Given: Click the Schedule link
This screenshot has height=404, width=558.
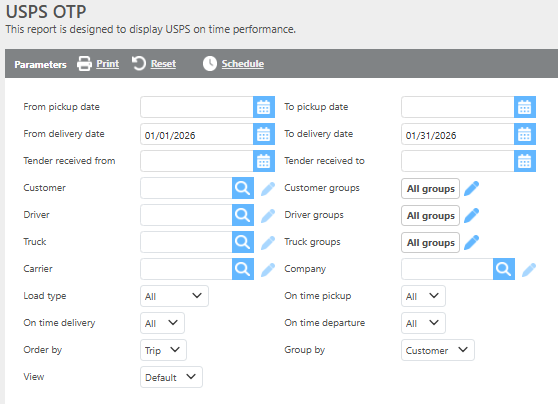Looking at the screenshot, I should [x=243, y=64].
